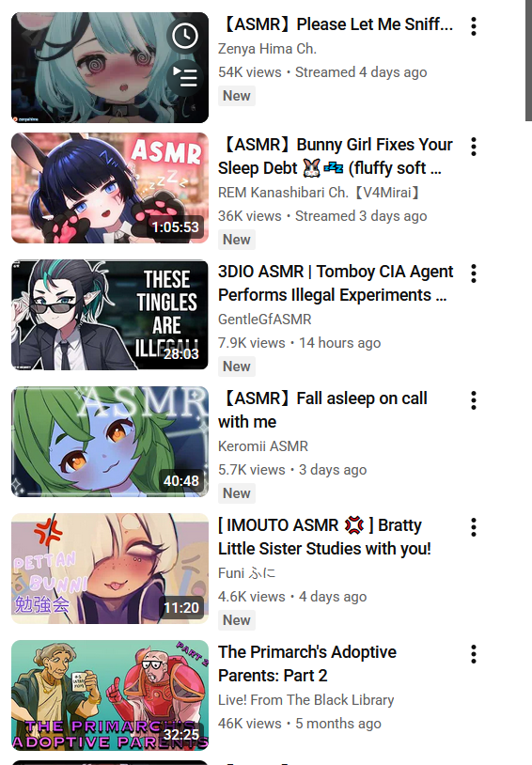Go to GentleGfASMR channel
Image resolution: width=532 pixels, height=765 pixels.
264,320
